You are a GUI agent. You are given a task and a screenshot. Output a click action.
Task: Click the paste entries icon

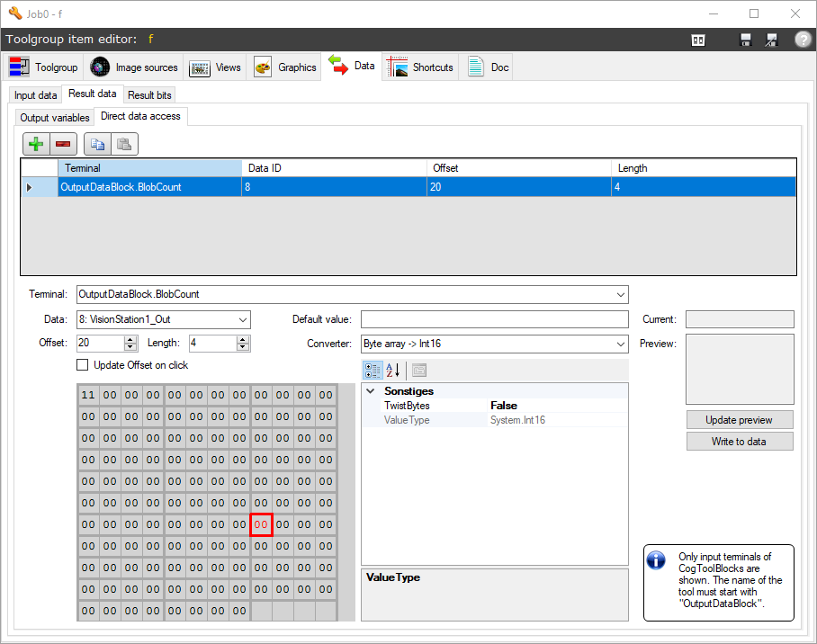point(124,144)
